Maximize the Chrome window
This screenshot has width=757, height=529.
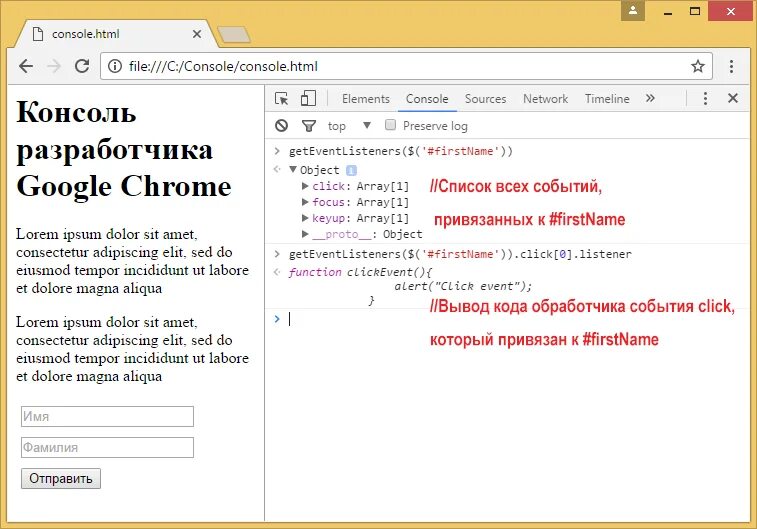point(695,11)
